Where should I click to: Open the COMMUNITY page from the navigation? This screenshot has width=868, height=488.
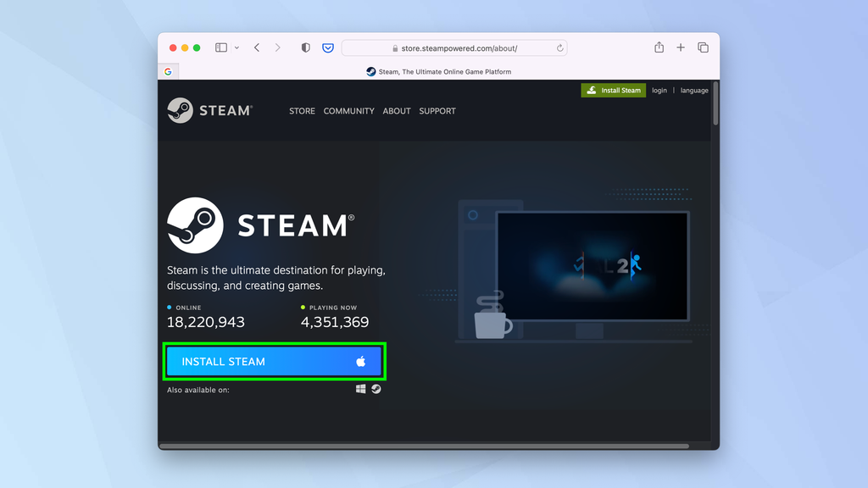(x=348, y=111)
